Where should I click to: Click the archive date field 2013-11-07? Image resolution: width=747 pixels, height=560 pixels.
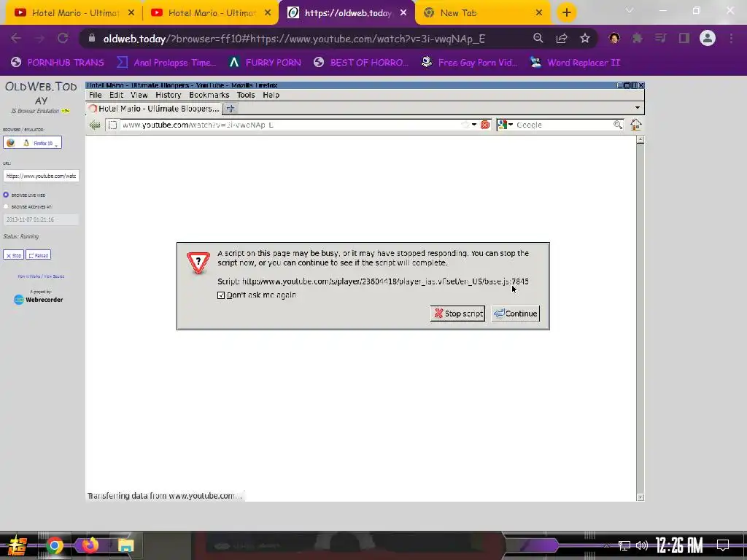[x=41, y=219]
